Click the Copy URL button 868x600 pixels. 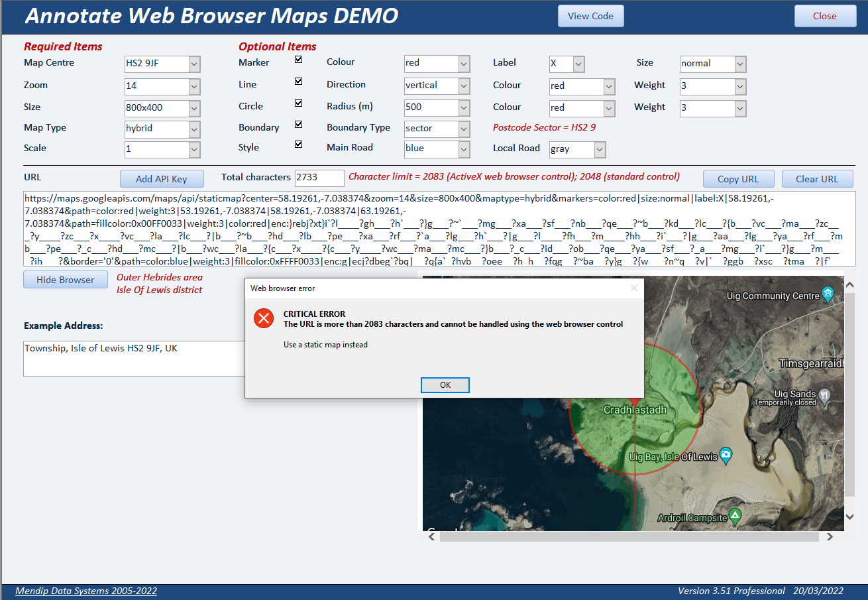point(738,179)
